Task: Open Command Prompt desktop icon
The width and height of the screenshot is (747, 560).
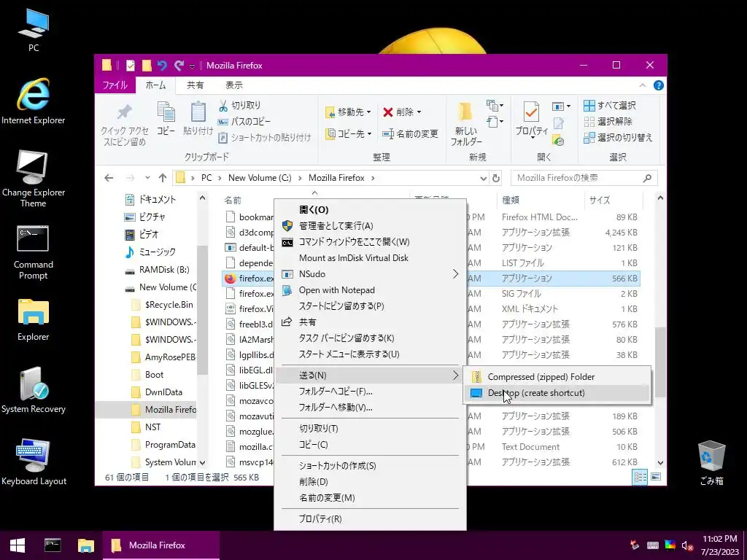Action: 34,252
